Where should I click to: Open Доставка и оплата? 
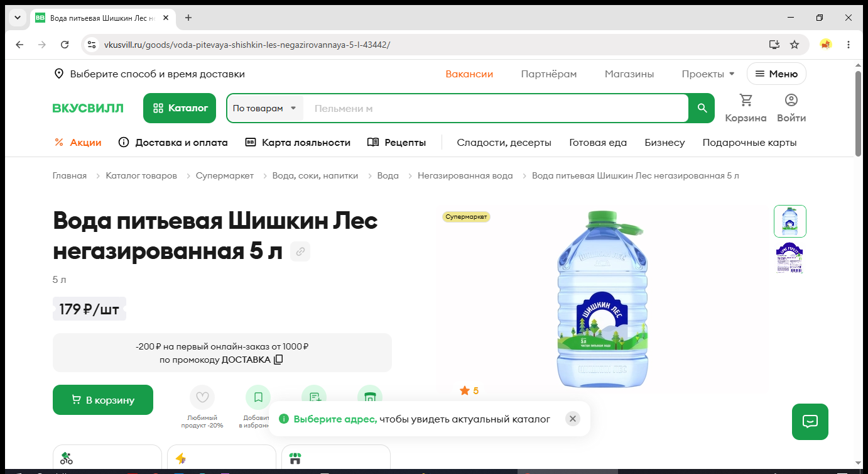[173, 143]
